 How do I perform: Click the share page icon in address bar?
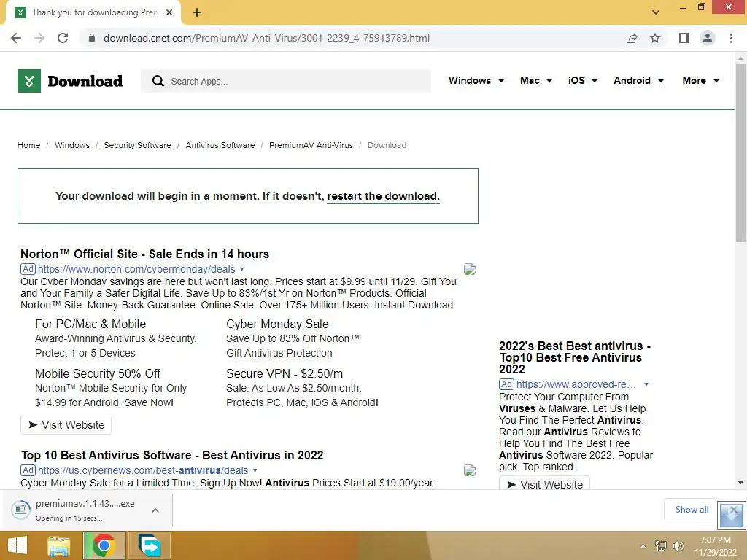pyautogui.click(x=632, y=38)
